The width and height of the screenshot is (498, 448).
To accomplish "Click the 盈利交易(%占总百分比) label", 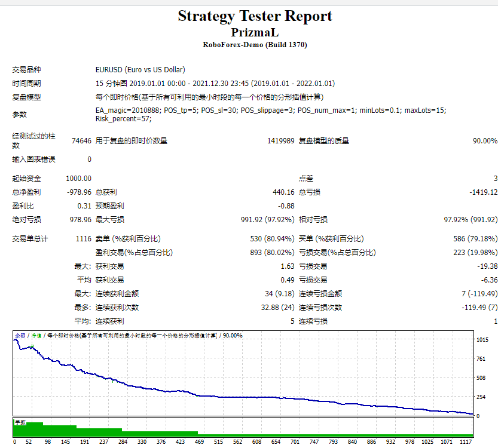I will [x=134, y=253].
